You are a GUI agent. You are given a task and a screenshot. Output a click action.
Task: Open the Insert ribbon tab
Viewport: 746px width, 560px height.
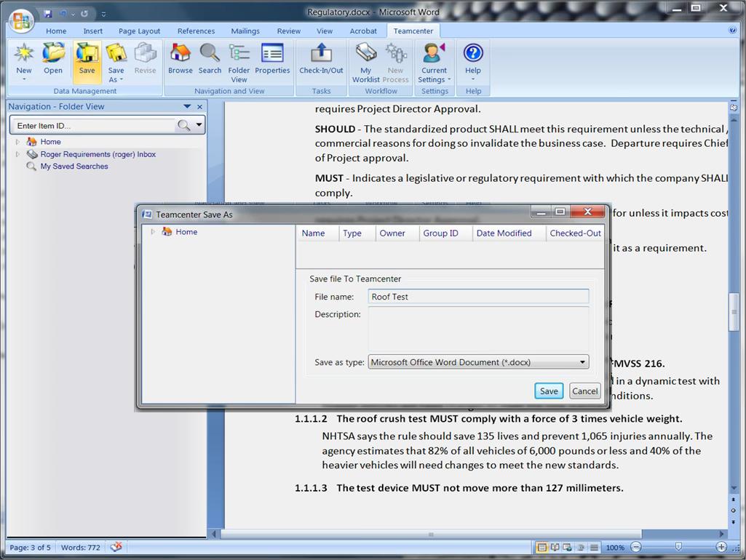click(x=92, y=31)
